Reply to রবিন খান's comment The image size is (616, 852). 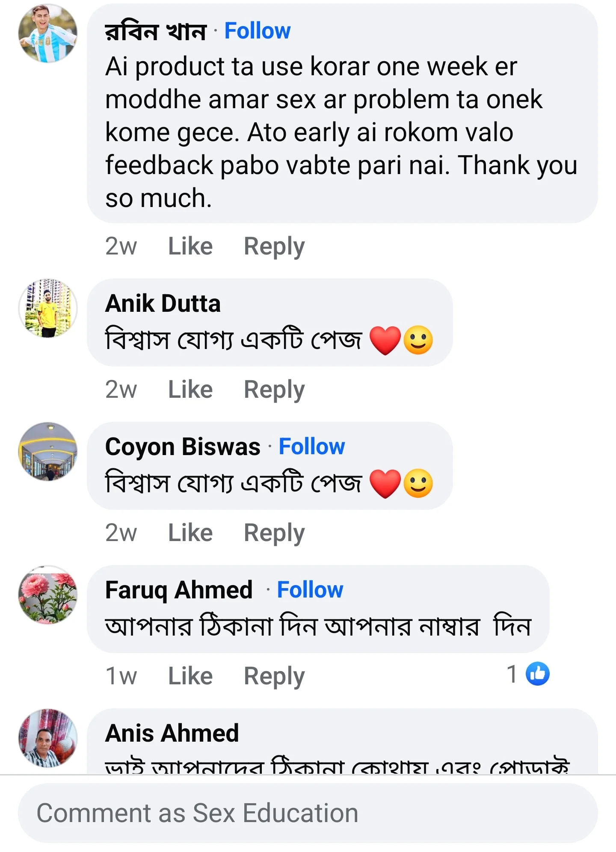274,246
